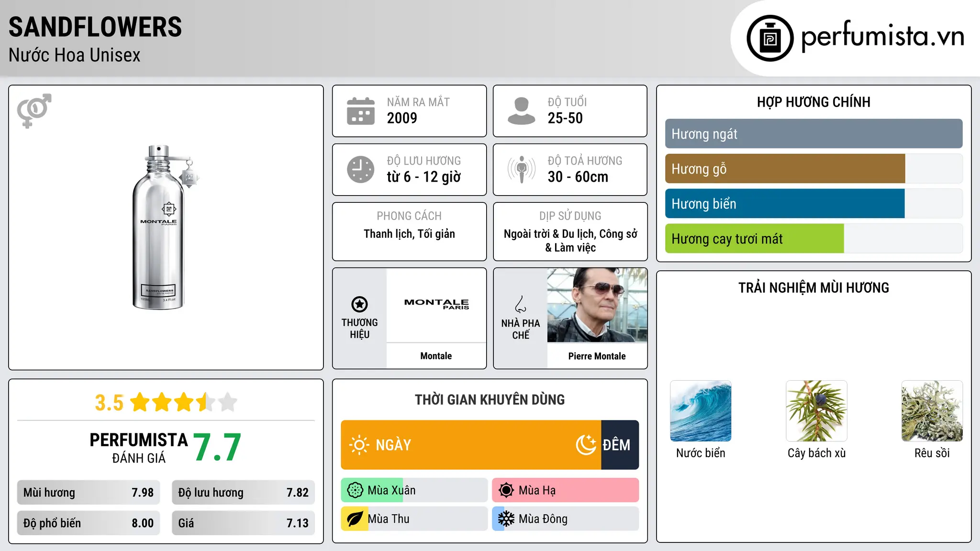Open the Montale brand name link
Screen dimensions: 980x551
click(x=436, y=356)
